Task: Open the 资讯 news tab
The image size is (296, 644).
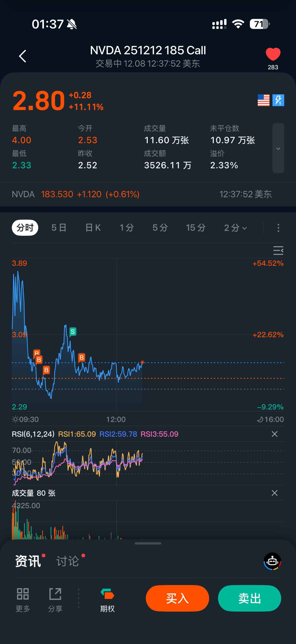Action: click(x=28, y=561)
